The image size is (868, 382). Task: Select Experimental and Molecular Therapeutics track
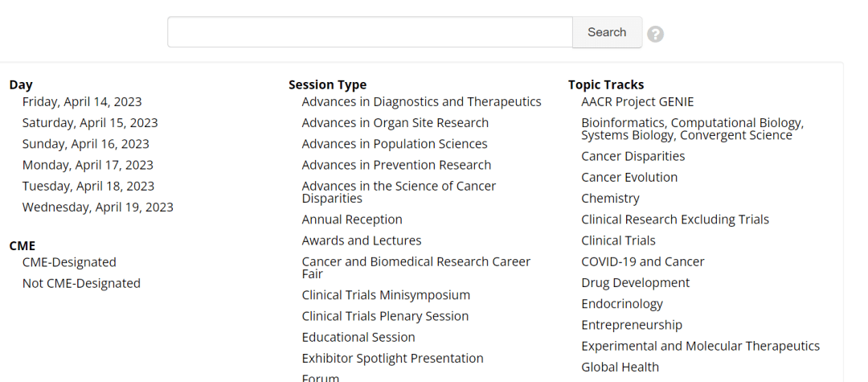coord(701,346)
